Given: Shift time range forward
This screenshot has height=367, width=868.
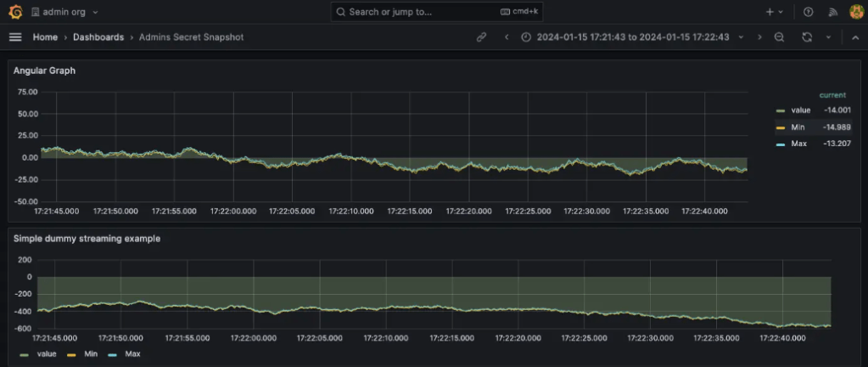Looking at the screenshot, I should (759, 37).
